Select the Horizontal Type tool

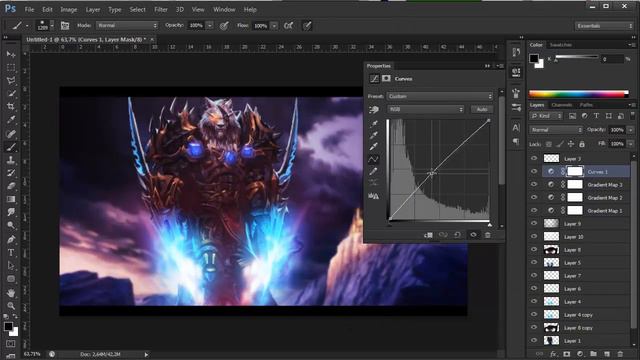pos(11,253)
